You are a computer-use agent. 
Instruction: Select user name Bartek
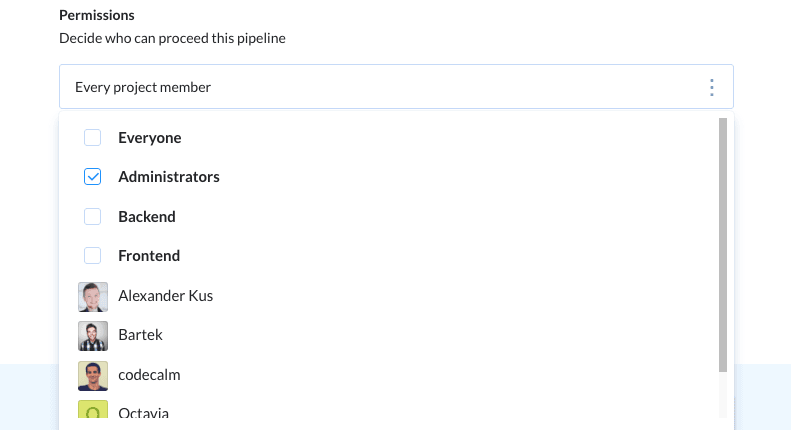click(x=140, y=335)
